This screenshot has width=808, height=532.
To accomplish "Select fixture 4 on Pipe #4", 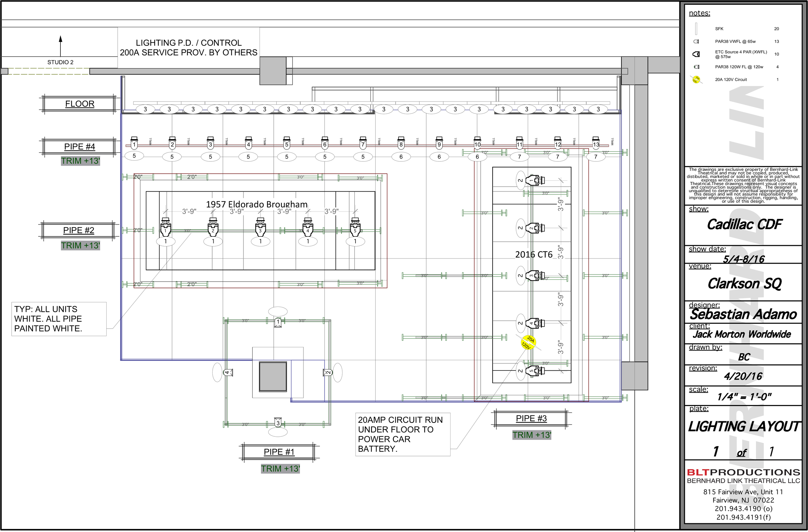I will point(249,143).
